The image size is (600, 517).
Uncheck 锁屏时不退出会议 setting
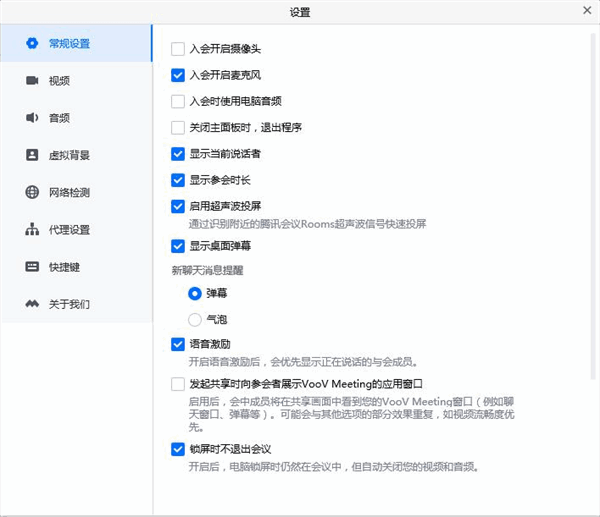coord(178,449)
